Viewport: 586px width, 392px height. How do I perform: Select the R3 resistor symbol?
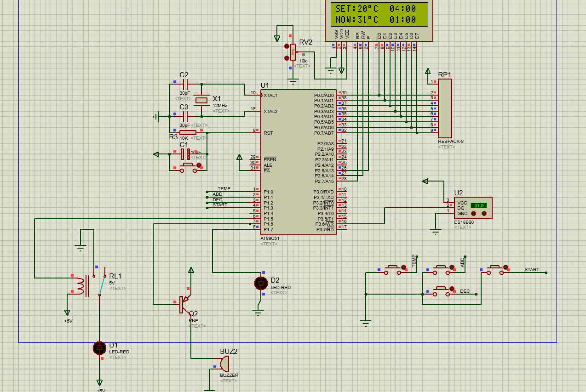188,133
